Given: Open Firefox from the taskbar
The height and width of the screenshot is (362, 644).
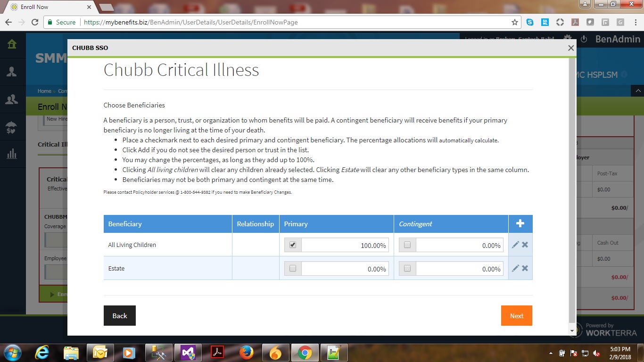Looking at the screenshot, I should pos(246,352).
